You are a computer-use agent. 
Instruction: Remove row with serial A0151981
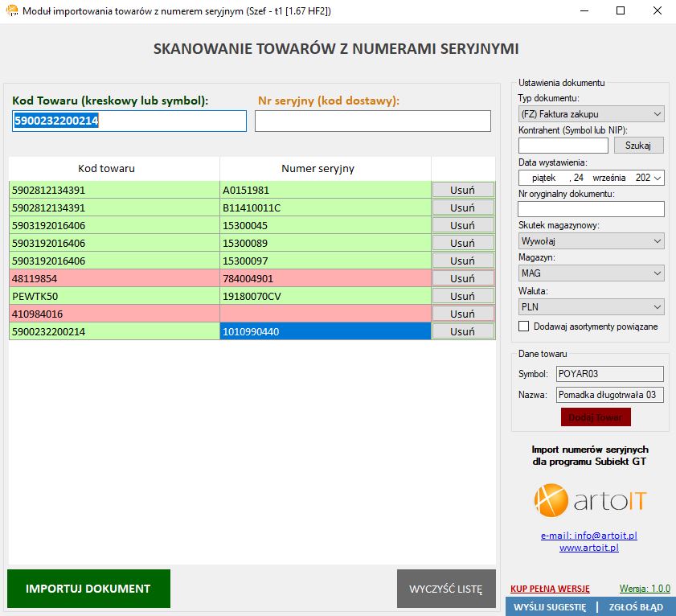click(x=462, y=191)
